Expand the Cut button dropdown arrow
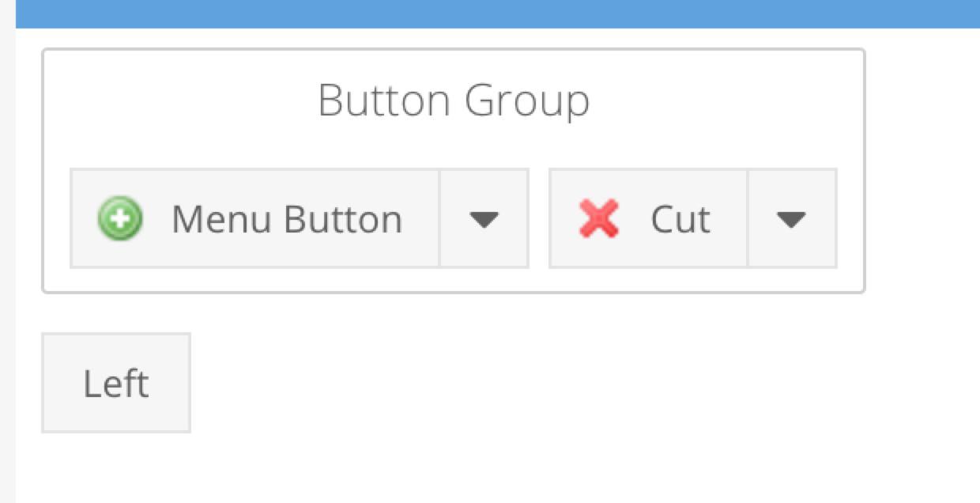The image size is (980, 503). (x=791, y=219)
